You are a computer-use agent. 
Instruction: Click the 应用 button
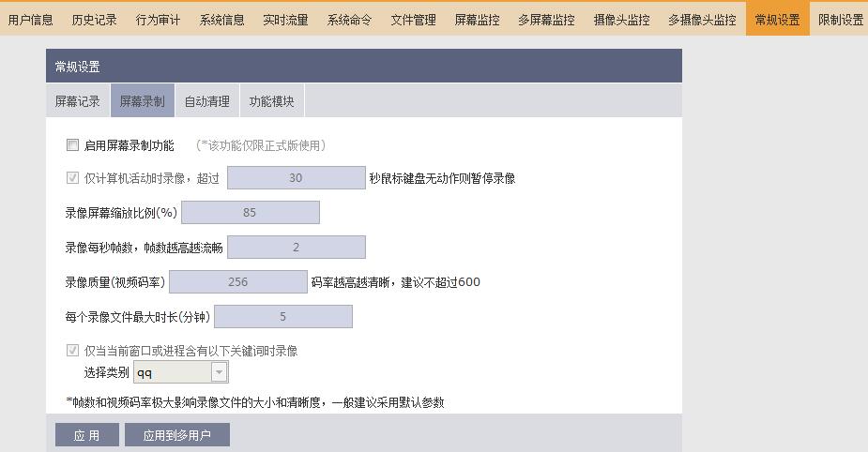(x=87, y=435)
